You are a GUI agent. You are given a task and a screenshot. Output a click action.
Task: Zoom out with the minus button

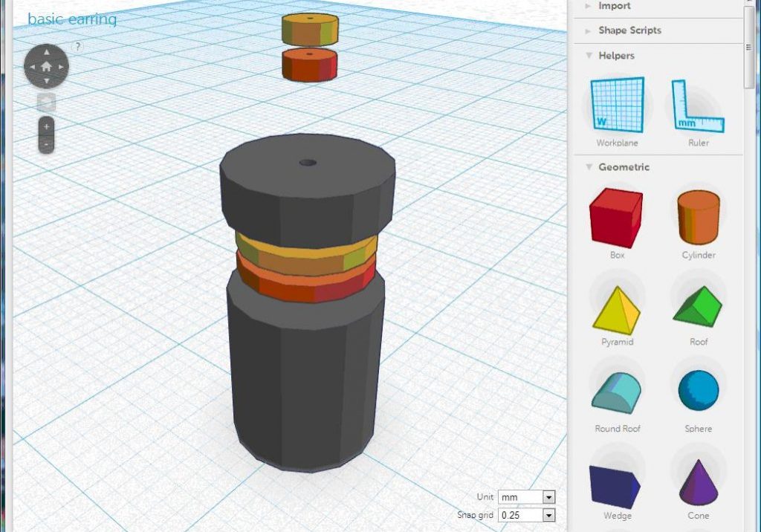pyautogui.click(x=47, y=143)
